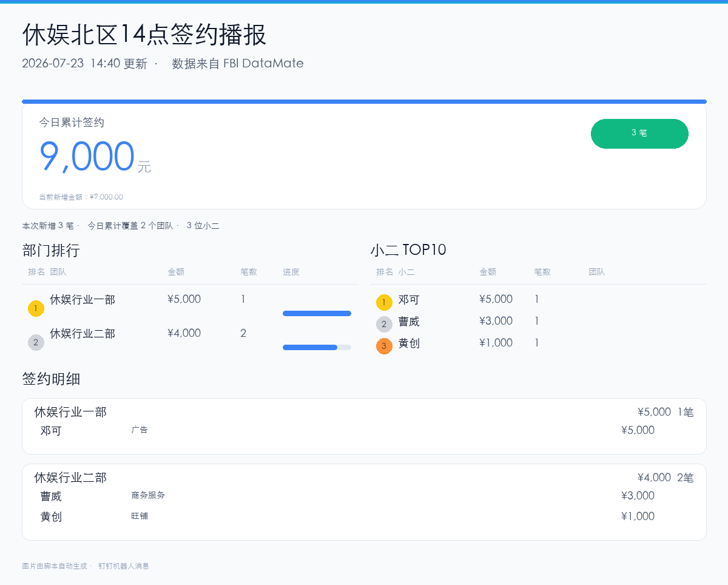Click the 商务服务 category label
Screen dimensions: 728x585
click(x=148, y=495)
